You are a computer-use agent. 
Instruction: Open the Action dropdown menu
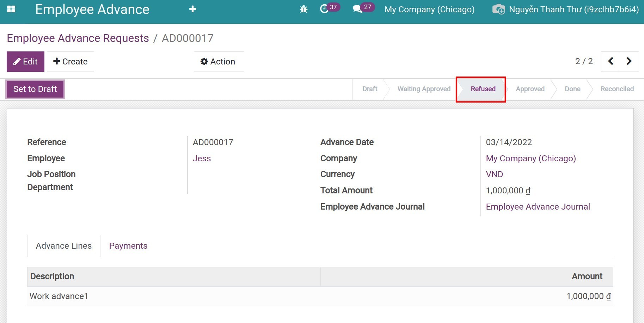pyautogui.click(x=219, y=62)
